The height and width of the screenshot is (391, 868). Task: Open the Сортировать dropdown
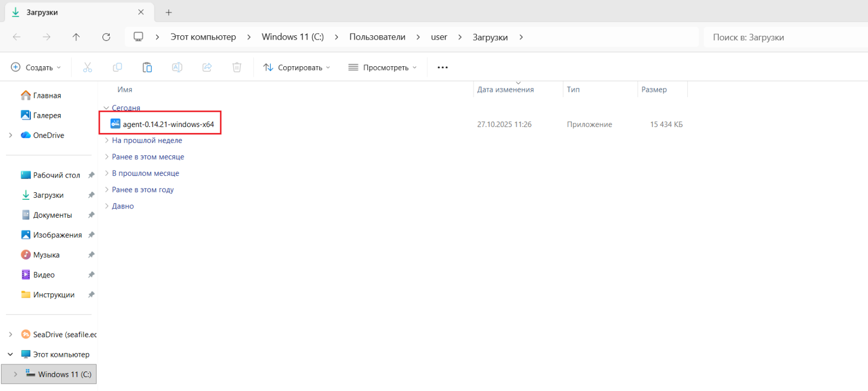(297, 67)
